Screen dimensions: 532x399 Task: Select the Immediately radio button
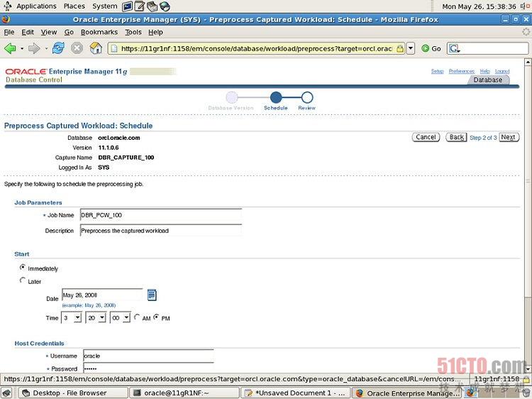[23, 268]
